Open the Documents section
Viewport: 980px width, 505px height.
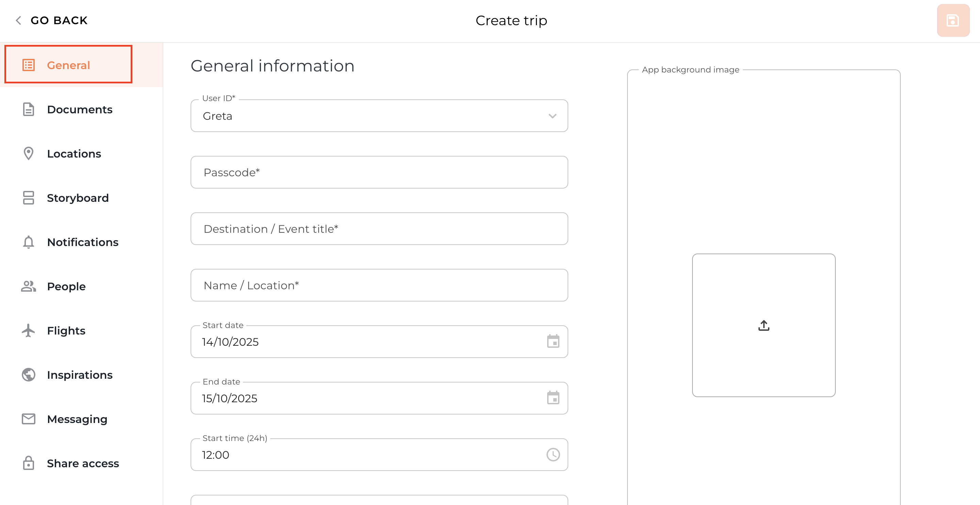[80, 110]
